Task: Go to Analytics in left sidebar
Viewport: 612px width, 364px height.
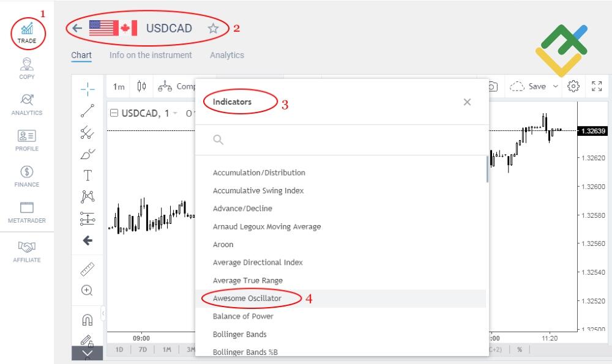Action: [27, 104]
